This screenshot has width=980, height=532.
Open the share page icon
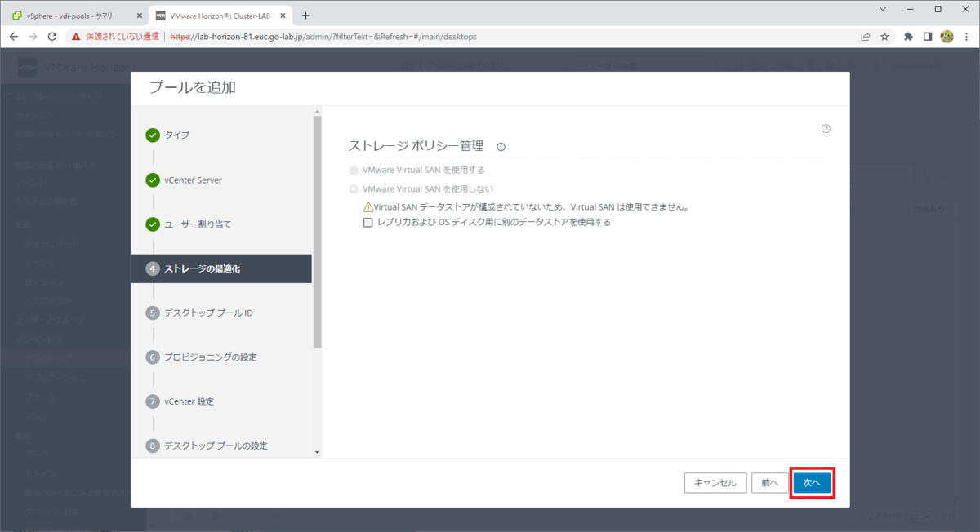point(865,37)
